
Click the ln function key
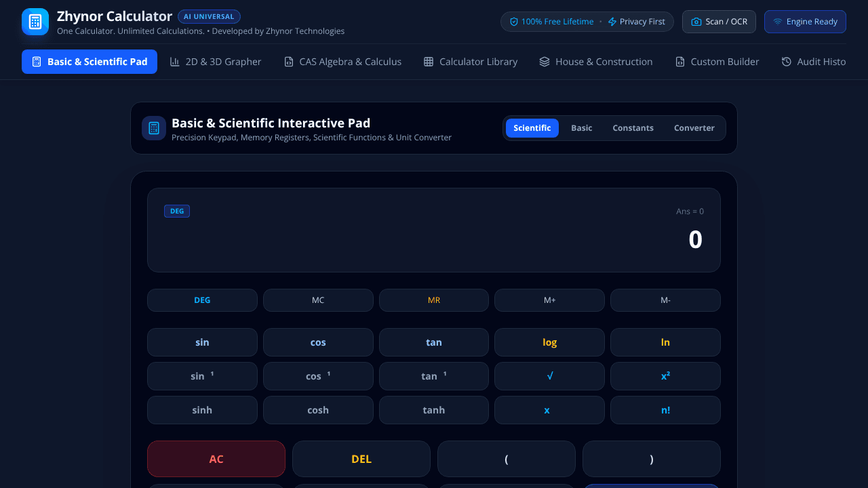pos(665,342)
